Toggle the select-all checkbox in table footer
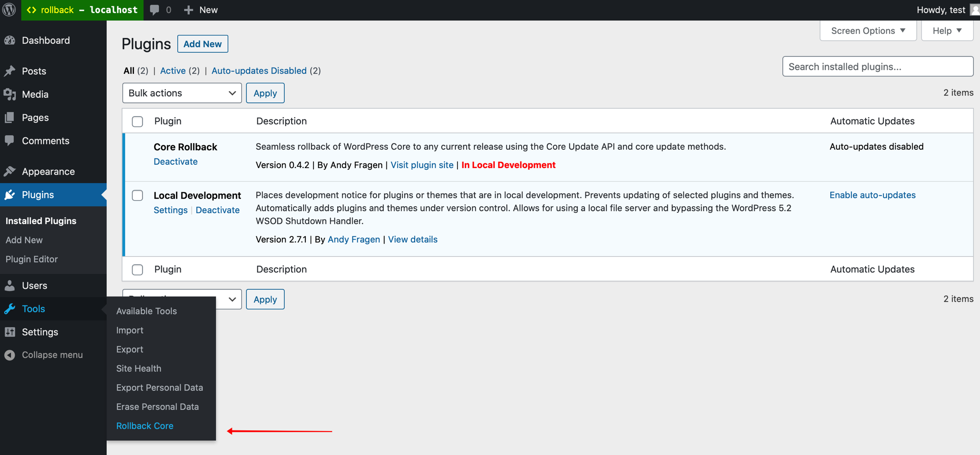 137,270
